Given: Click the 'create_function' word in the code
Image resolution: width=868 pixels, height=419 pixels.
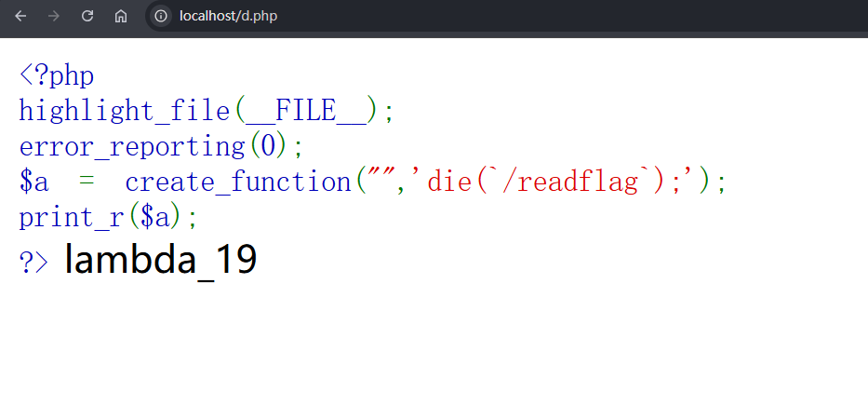Looking at the screenshot, I should click(238, 182).
